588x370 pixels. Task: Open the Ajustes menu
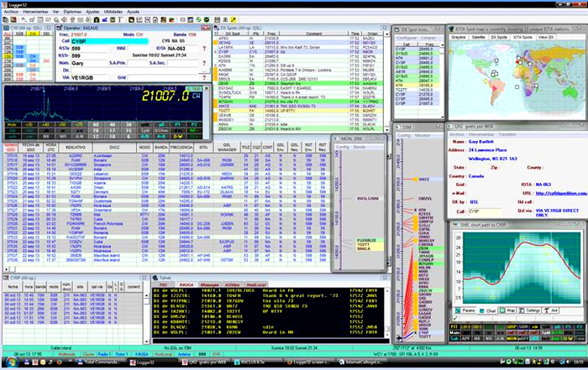(x=92, y=12)
